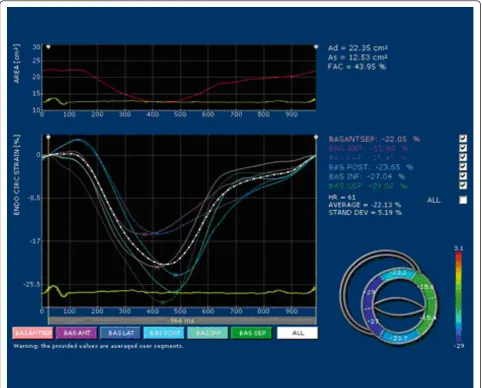Click the STAND DEV = 5.19 % value

click(365, 212)
